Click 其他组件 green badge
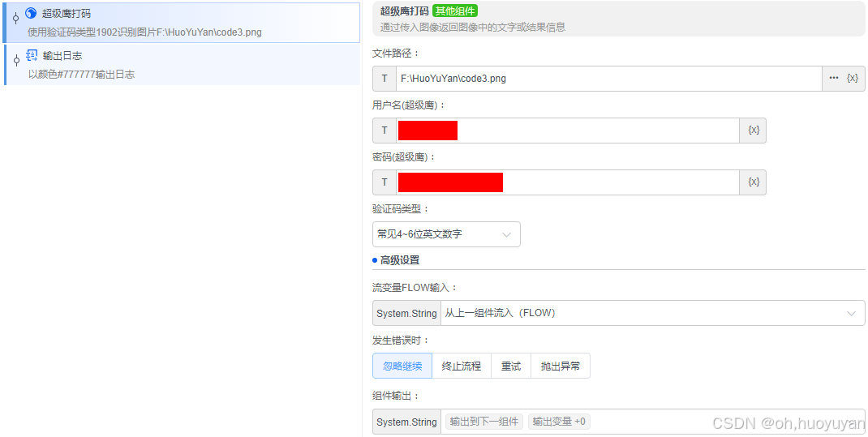Screen dimensions: 868x437 pyautogui.click(x=454, y=11)
